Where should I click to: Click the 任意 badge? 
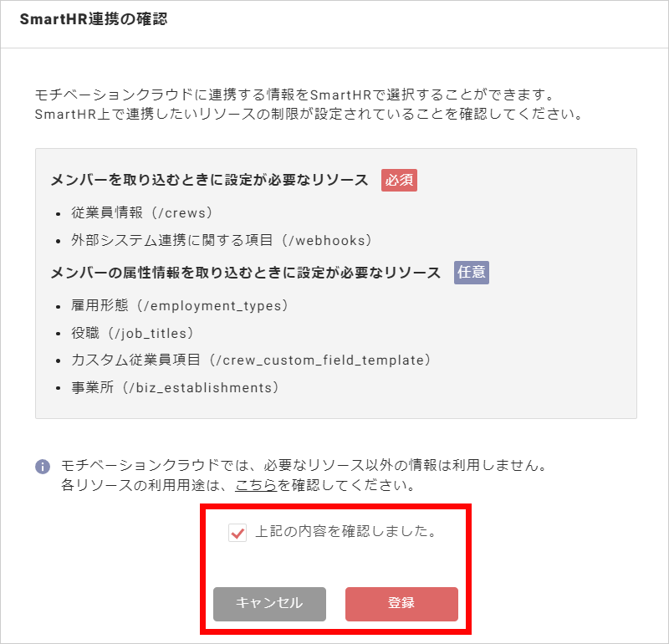[x=472, y=273]
